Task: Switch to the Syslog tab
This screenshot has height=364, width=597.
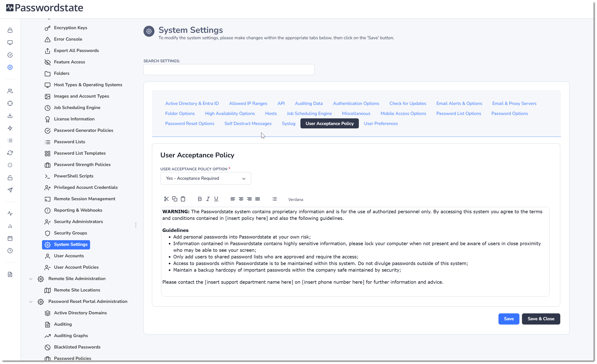Action: point(288,124)
